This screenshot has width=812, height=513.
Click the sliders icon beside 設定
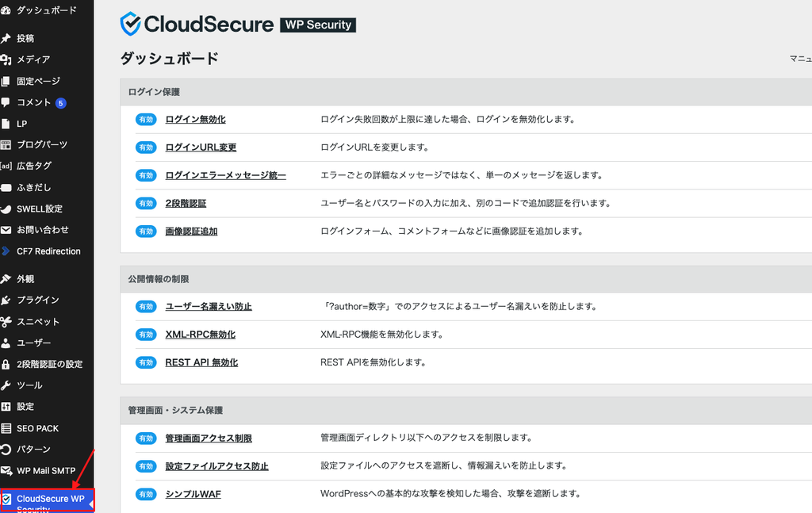[x=6, y=407]
